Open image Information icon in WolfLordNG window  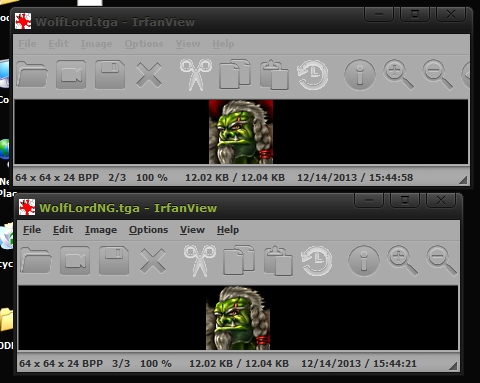point(364,261)
